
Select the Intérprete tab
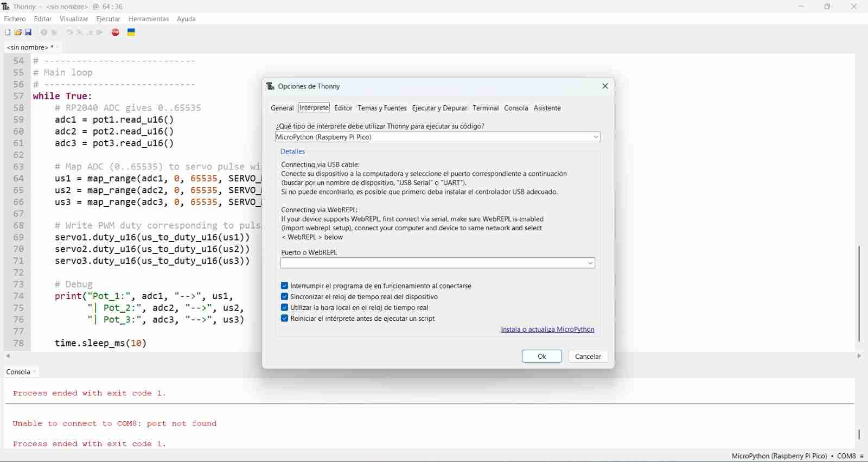point(314,107)
